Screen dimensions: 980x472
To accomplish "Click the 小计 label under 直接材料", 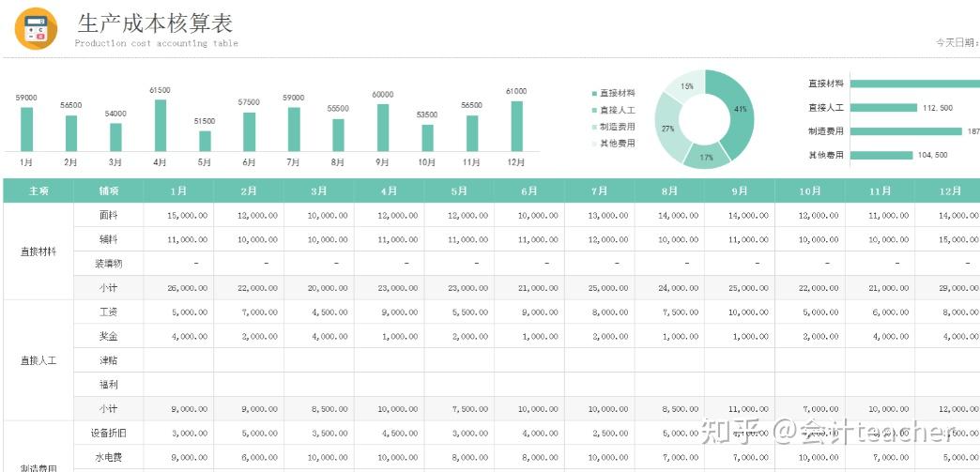I will pyautogui.click(x=109, y=287).
